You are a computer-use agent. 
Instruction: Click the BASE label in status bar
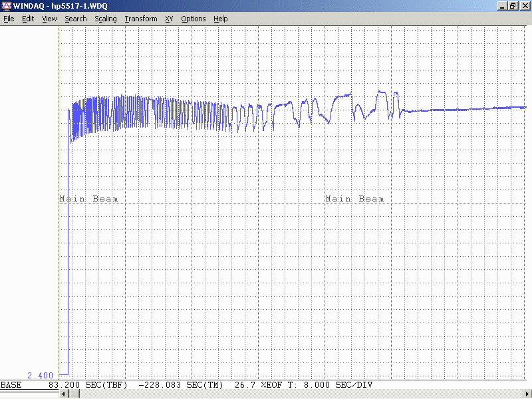click(x=11, y=385)
